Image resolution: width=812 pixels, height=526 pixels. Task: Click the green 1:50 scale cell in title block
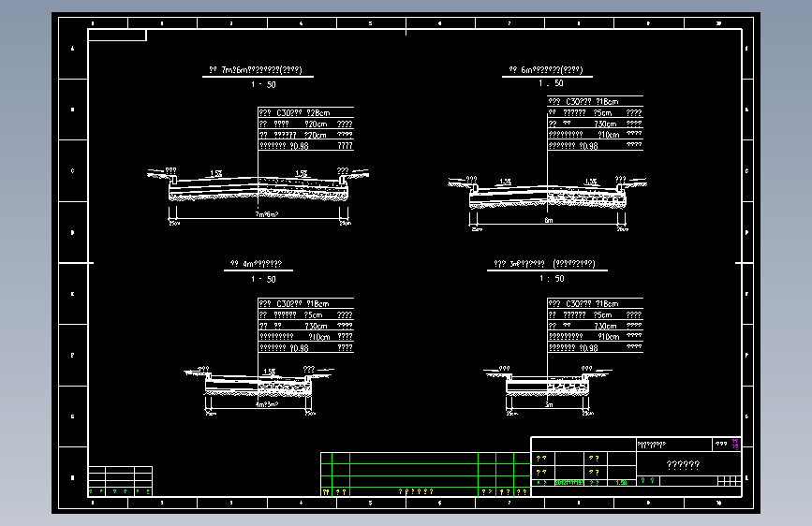coord(622,483)
